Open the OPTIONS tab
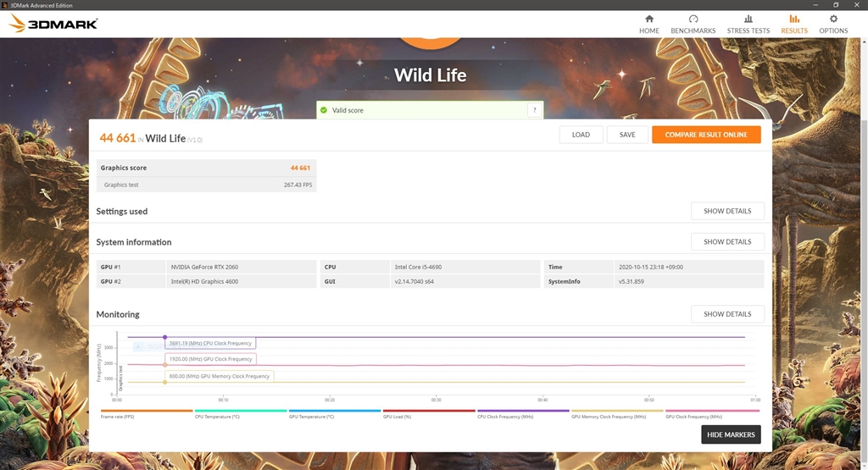Image resolution: width=868 pixels, height=470 pixels. click(833, 25)
